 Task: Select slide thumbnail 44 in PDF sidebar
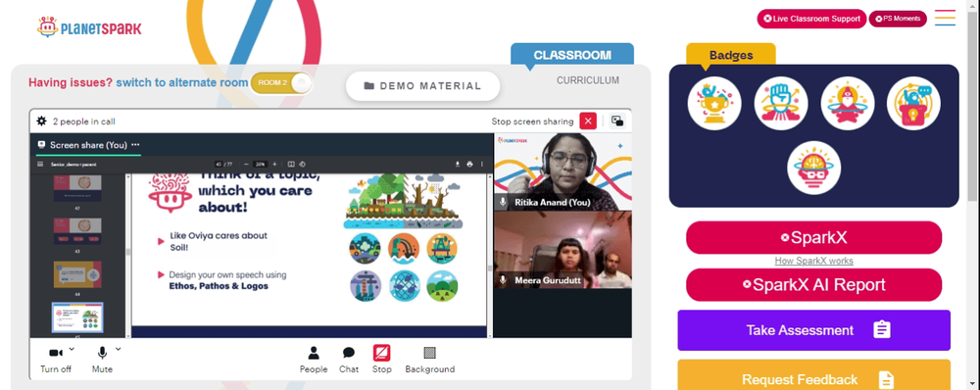point(77,273)
